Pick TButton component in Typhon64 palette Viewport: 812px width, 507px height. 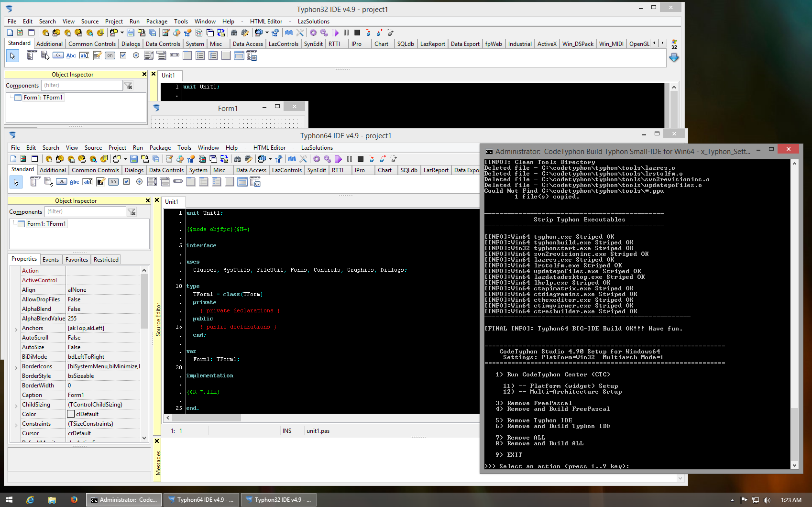pyautogui.click(x=61, y=182)
